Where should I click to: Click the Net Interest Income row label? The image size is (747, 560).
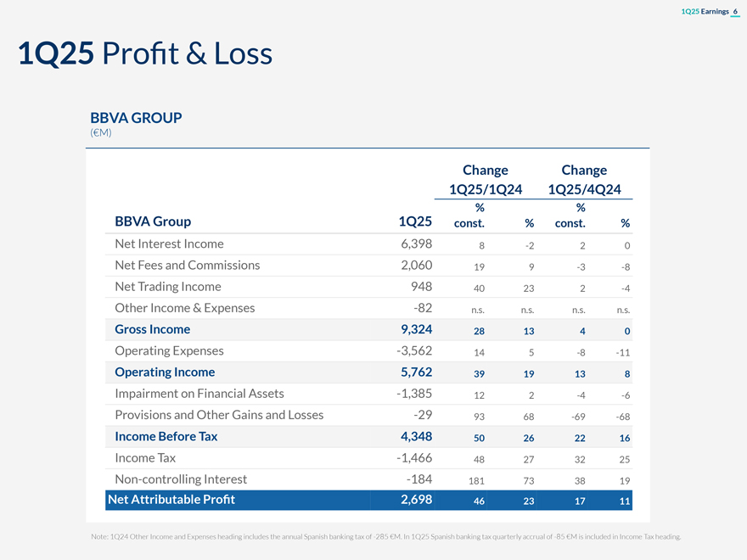coord(169,244)
